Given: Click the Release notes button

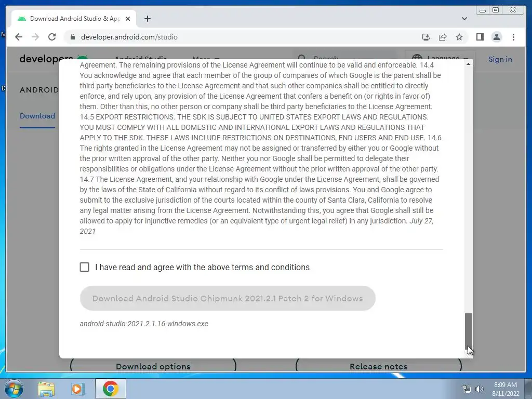Looking at the screenshot, I should (x=379, y=366).
